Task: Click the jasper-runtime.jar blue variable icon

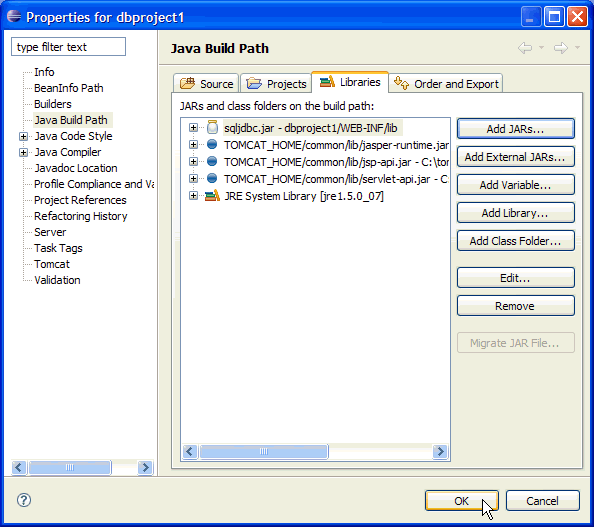Action: click(212, 144)
